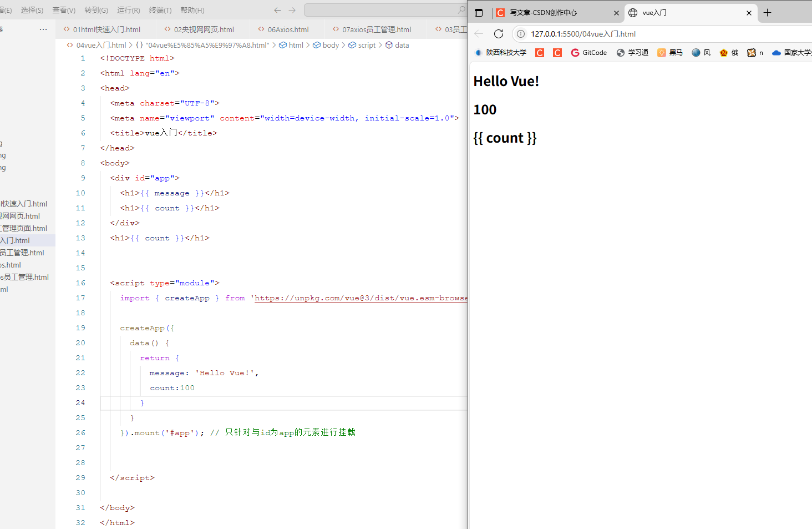Open the 'n' bookmark

(755, 53)
